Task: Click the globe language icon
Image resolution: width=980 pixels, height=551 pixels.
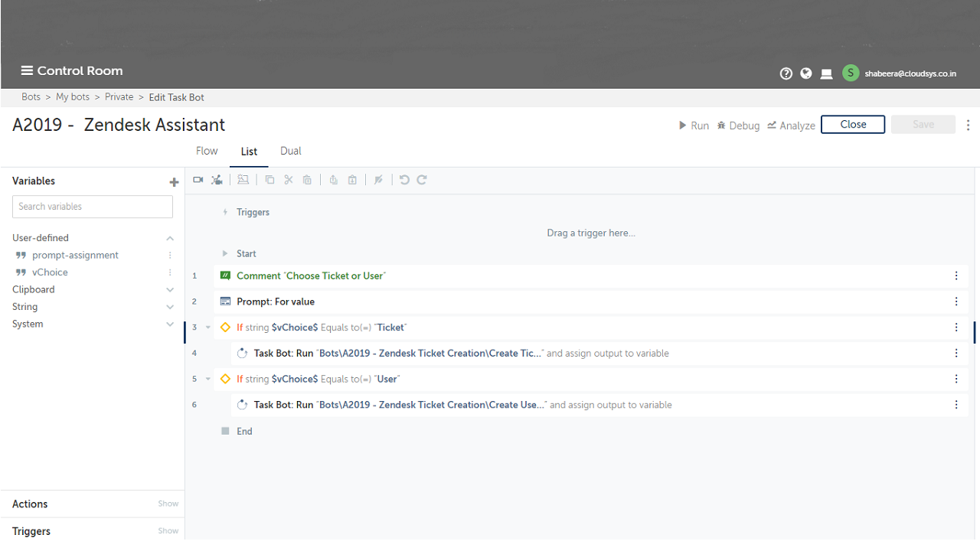Action: click(806, 73)
